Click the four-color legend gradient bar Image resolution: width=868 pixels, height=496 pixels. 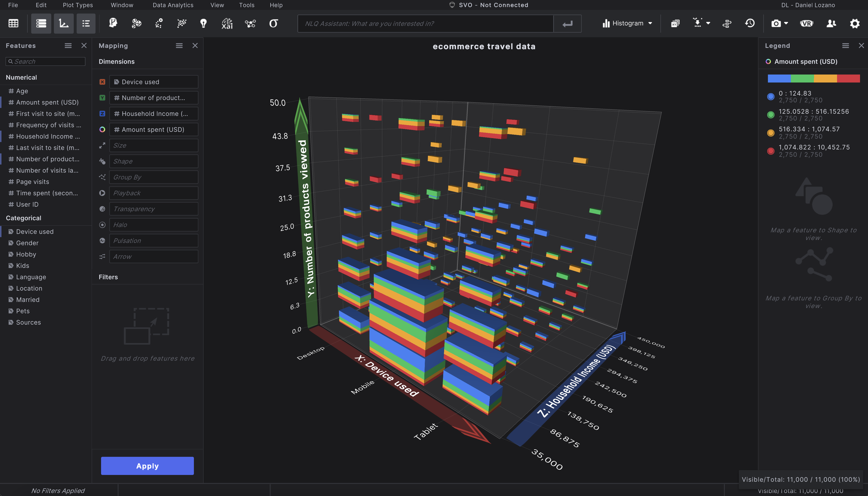tap(814, 78)
